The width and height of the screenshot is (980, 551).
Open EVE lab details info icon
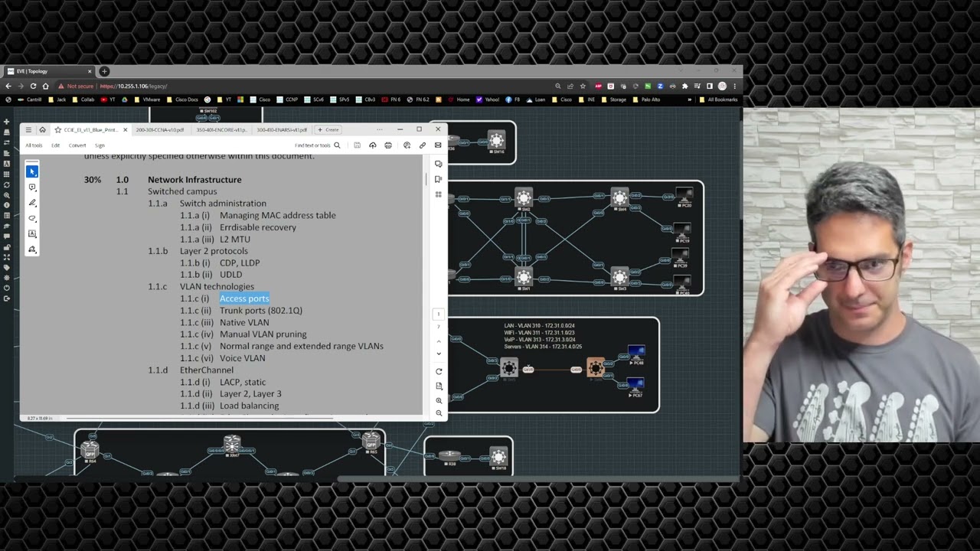(7, 205)
